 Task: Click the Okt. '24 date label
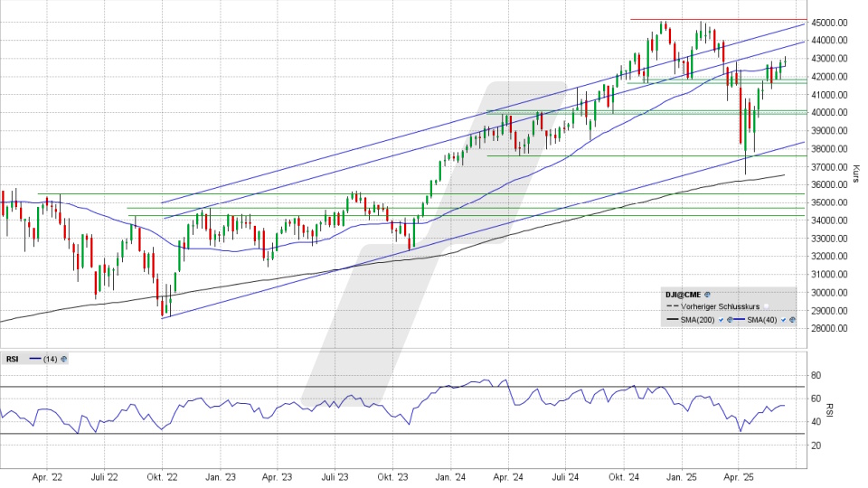(x=624, y=477)
